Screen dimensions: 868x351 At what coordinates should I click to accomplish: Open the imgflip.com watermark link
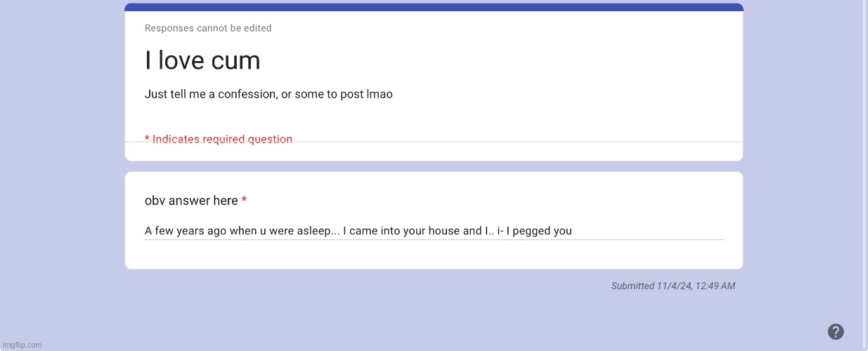point(22,345)
